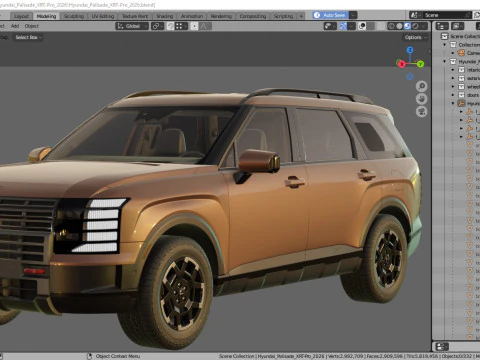The width and height of the screenshot is (480, 360).
Task: Open the Rendering workspace tab
Action: 221,16
